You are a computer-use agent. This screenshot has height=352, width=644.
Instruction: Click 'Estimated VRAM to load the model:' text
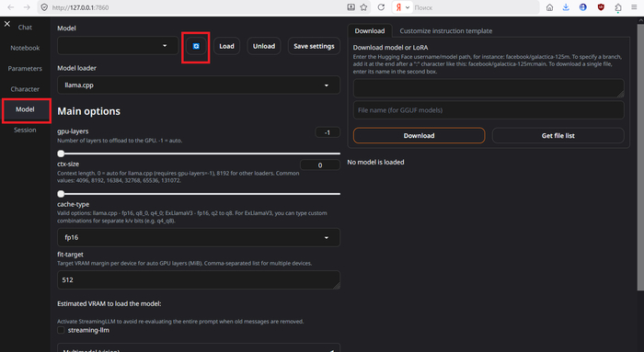(x=109, y=303)
